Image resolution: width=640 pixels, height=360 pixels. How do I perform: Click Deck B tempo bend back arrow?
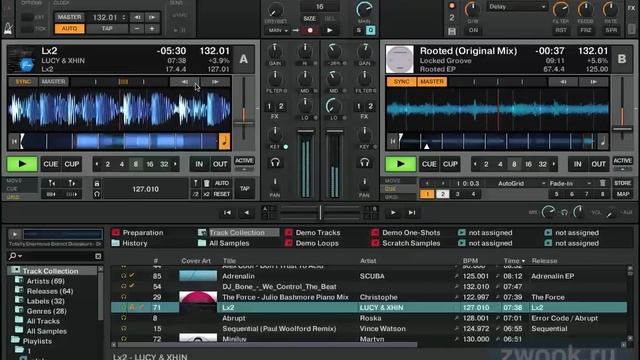coord(563,82)
